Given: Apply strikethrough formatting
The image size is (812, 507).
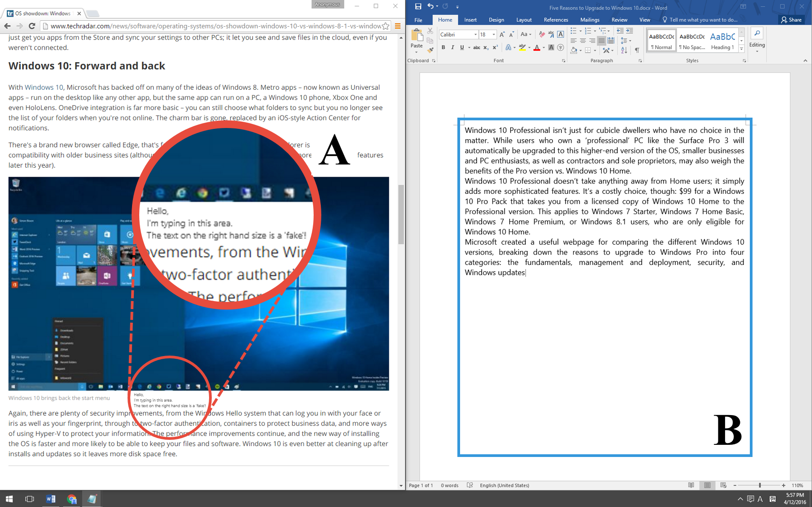Looking at the screenshot, I should pos(476,47).
